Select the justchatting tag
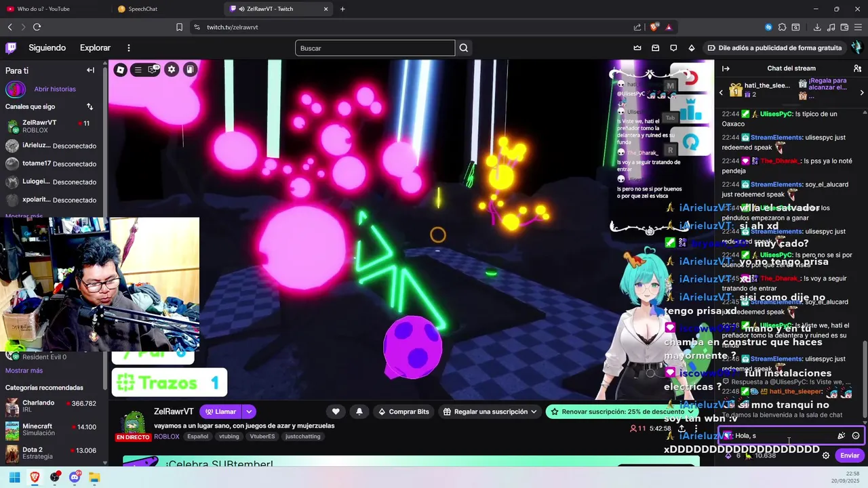This screenshot has height=488, width=868. click(302, 436)
